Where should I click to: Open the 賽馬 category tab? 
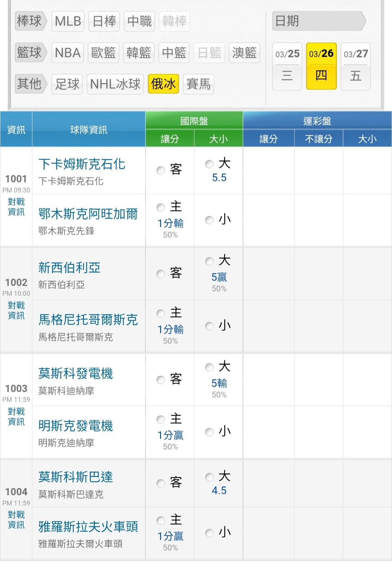198,84
